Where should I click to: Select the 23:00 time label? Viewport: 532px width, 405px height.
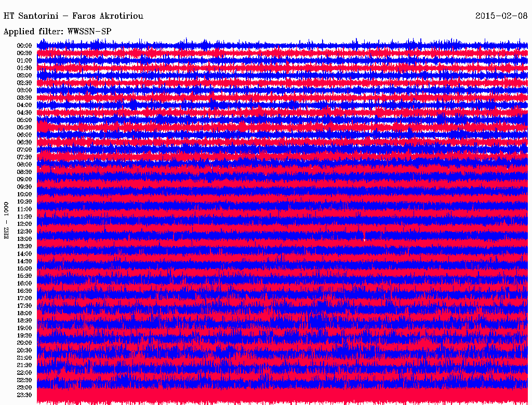click(24, 388)
